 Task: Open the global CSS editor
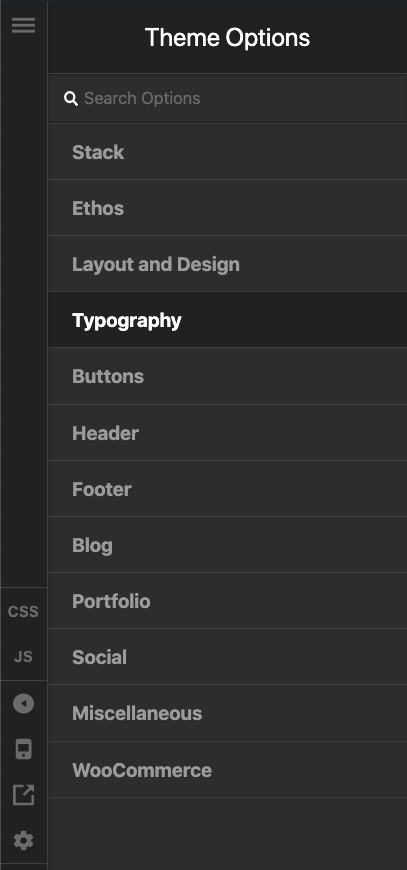tap(23, 611)
